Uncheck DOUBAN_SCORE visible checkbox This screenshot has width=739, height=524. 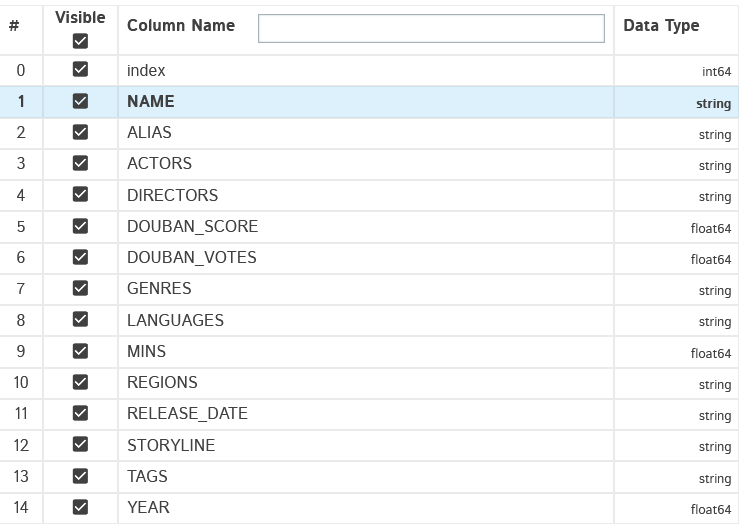pos(81,226)
